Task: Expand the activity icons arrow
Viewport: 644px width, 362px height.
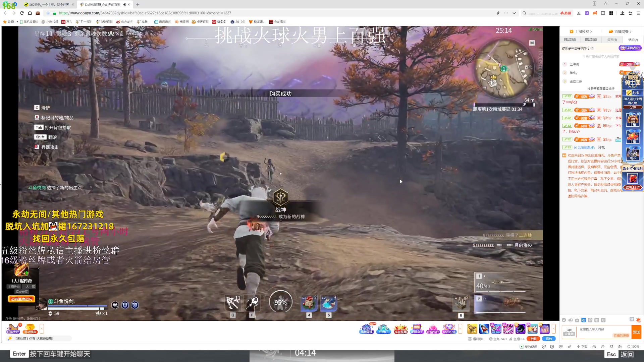Action: click(460, 329)
